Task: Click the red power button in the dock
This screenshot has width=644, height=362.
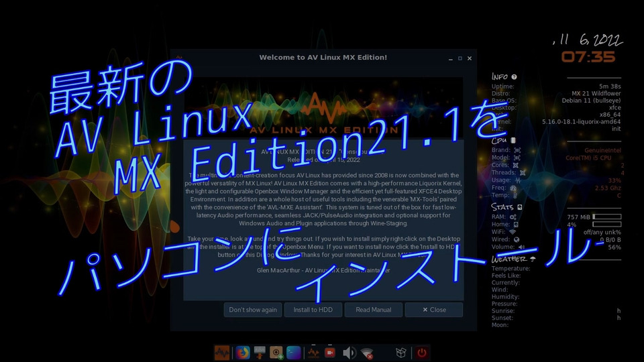Action: (x=422, y=353)
